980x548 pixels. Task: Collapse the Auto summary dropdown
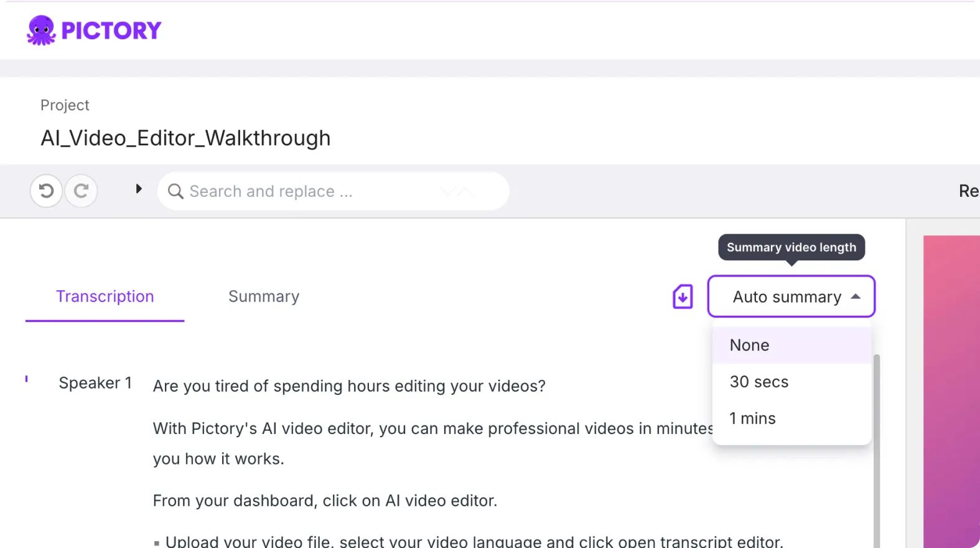click(791, 296)
